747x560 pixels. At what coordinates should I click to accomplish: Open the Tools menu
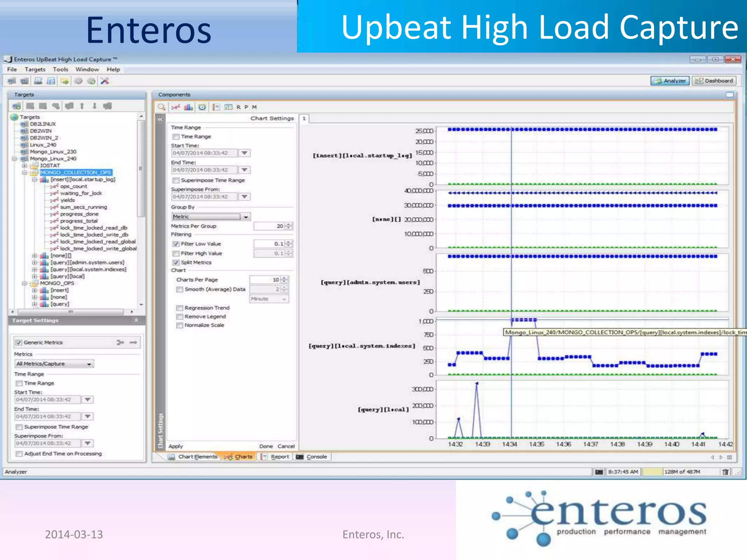pos(61,69)
